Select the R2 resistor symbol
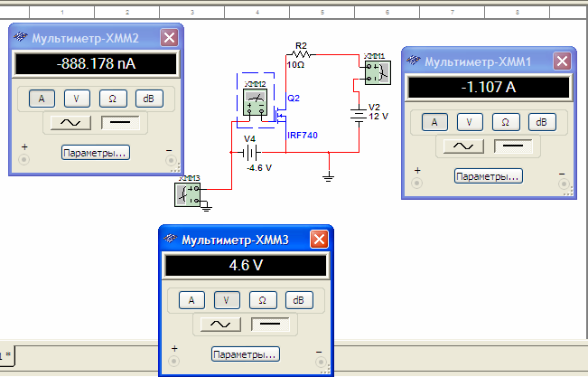Image resolution: width=588 pixels, height=377 pixels. click(x=301, y=55)
